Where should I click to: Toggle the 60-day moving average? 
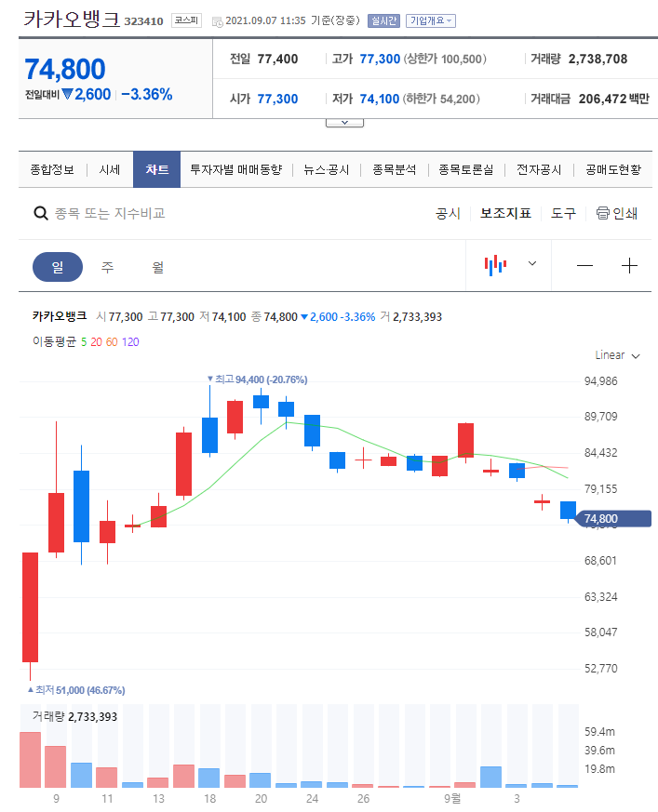click(112, 341)
